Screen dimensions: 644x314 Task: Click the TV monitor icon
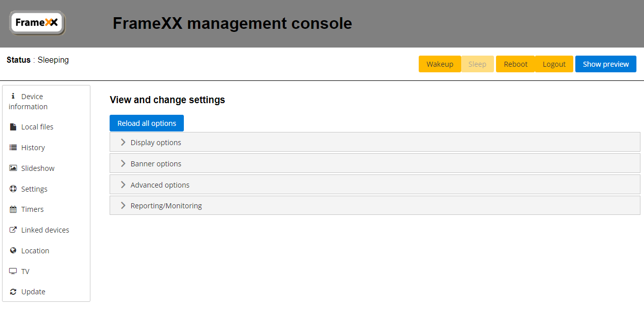(x=13, y=271)
